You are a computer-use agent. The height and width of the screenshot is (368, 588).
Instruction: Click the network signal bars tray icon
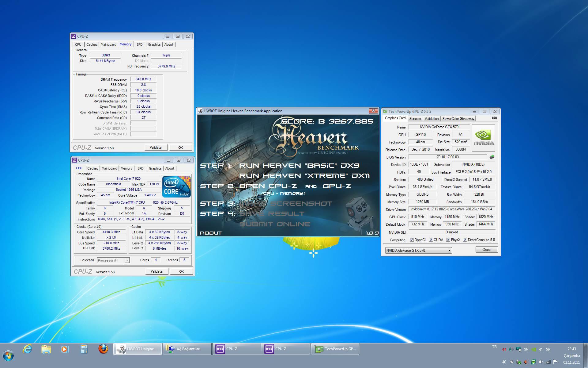point(548,362)
